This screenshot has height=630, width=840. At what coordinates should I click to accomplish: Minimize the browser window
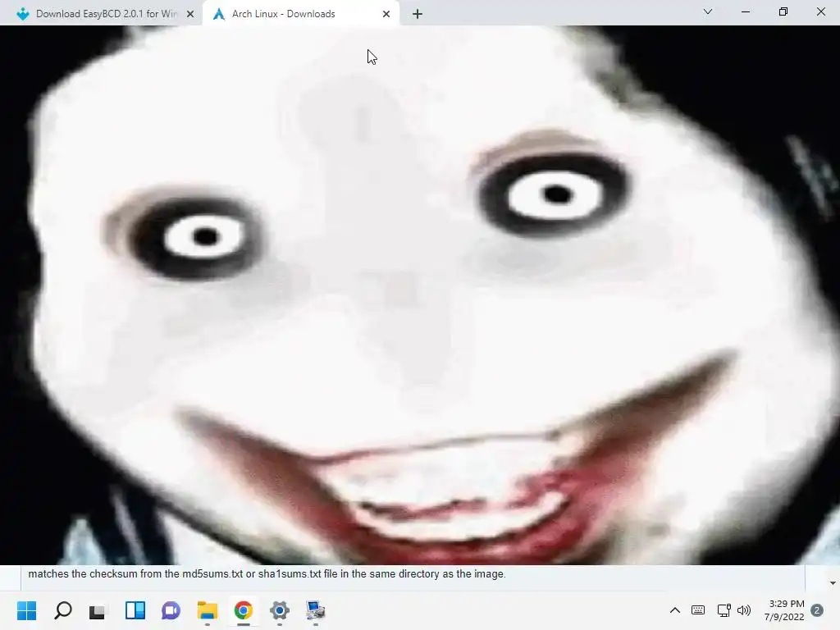(745, 11)
